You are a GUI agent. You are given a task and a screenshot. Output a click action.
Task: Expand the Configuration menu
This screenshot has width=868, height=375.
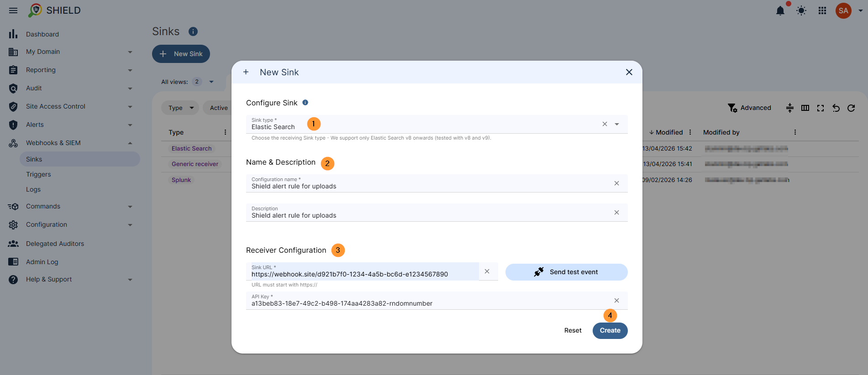click(130, 225)
